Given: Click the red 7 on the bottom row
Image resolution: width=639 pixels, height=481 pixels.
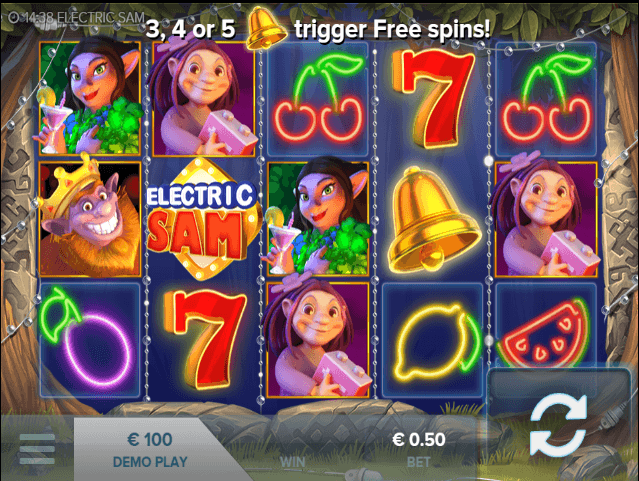Looking at the screenshot, I should pyautogui.click(x=206, y=339).
